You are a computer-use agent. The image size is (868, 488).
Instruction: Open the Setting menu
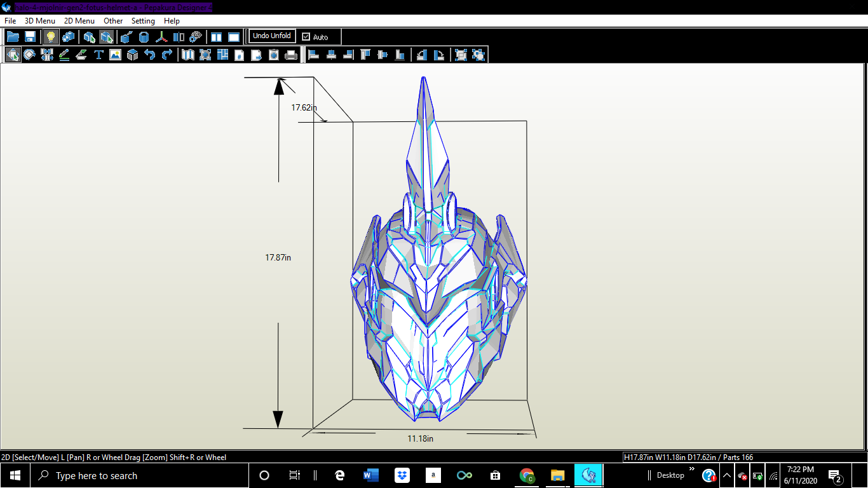[x=143, y=21]
